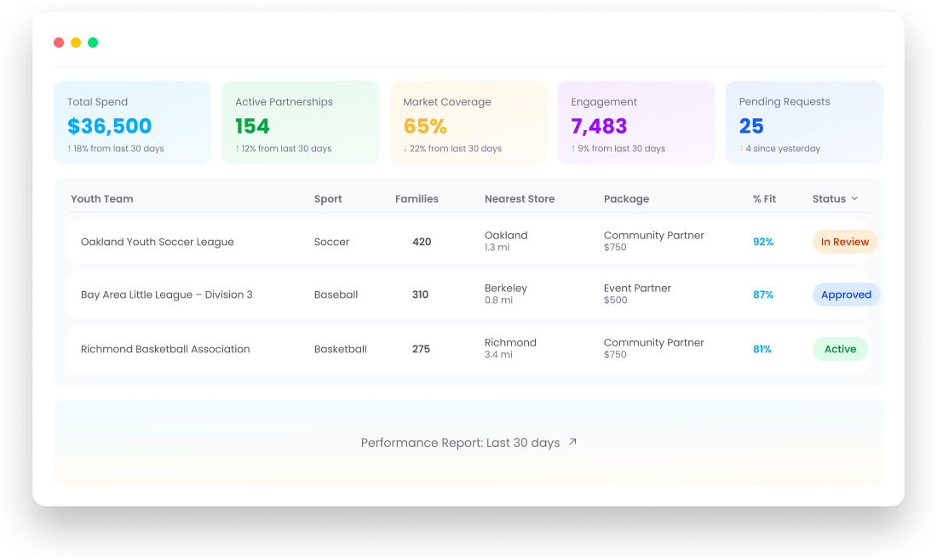Screen dimensions: 937x560
Task: Open the Total Spend card
Action: 132,123
